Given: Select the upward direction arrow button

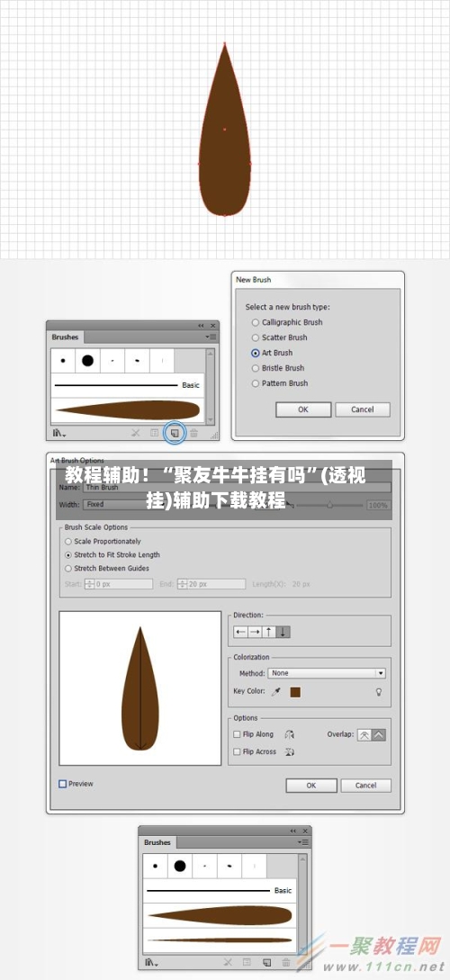Looking at the screenshot, I should (x=269, y=632).
